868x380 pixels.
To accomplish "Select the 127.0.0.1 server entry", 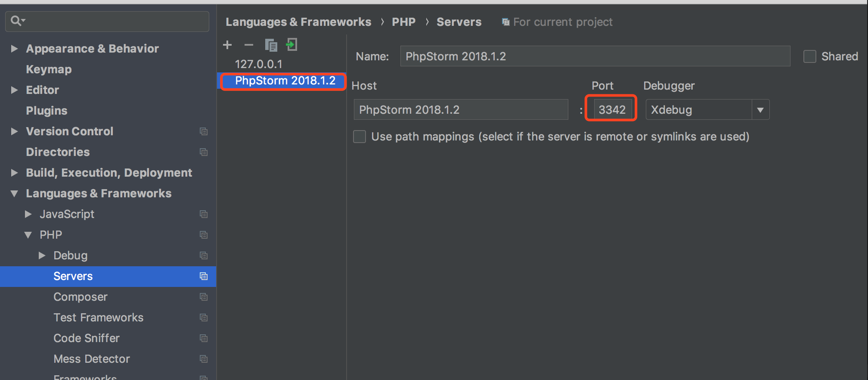I will [x=258, y=64].
